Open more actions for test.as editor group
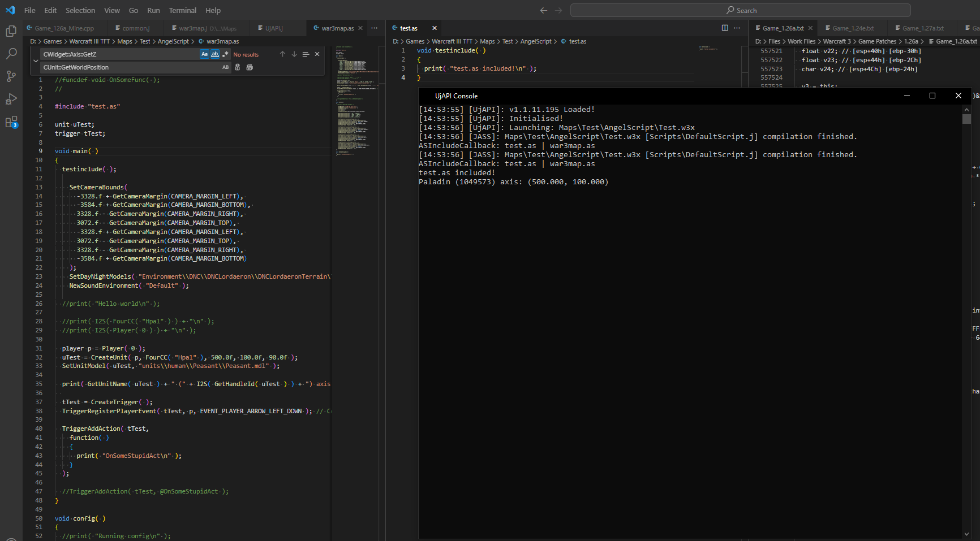 737,28
